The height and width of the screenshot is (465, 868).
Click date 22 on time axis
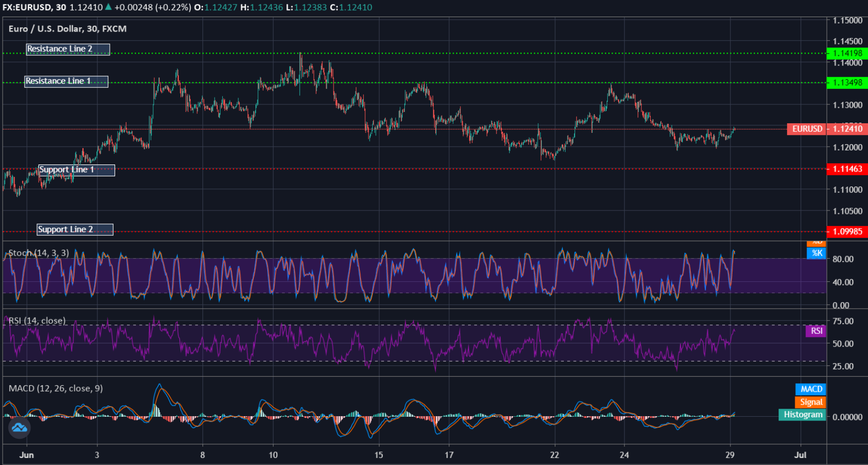pyautogui.click(x=554, y=455)
